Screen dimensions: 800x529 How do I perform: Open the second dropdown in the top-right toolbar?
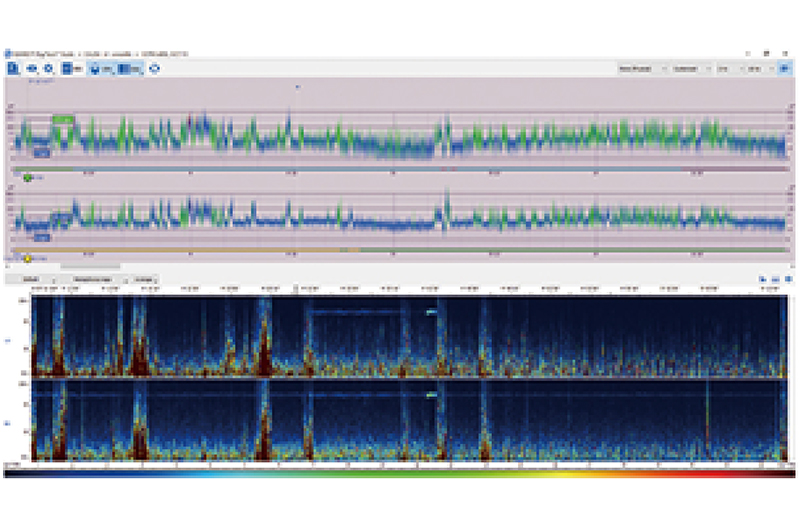685,68
